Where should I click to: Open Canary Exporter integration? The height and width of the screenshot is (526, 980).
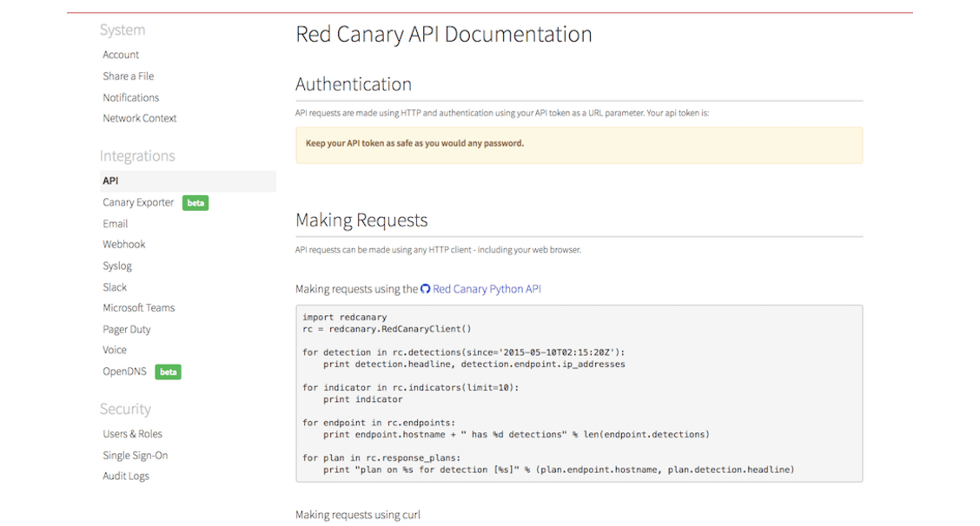138,202
